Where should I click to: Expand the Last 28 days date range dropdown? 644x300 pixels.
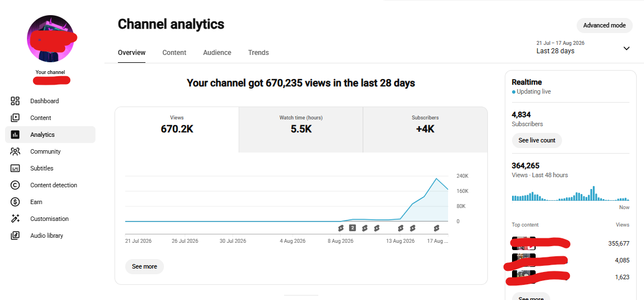click(x=583, y=48)
